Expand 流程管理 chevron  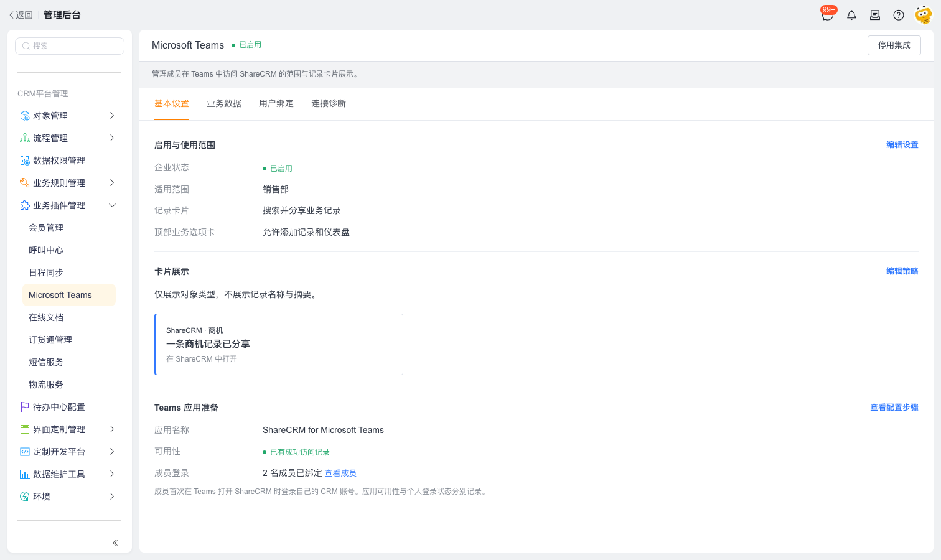tap(112, 138)
